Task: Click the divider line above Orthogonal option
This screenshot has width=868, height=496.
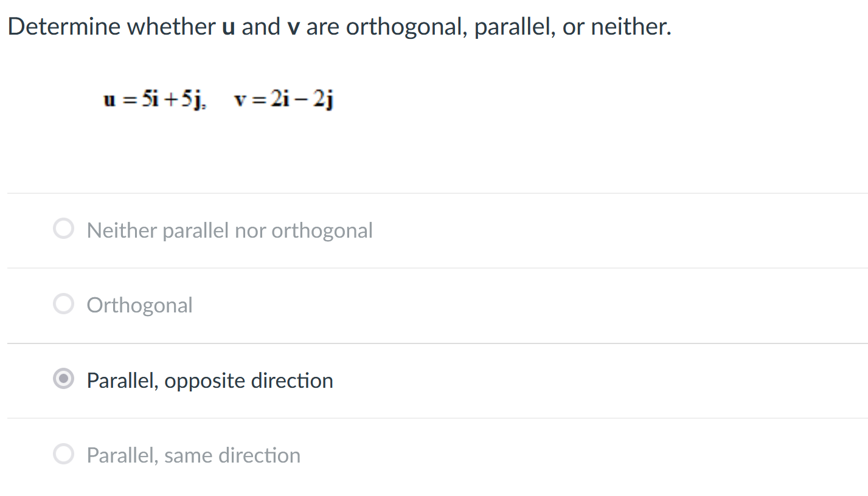Action: (x=434, y=267)
